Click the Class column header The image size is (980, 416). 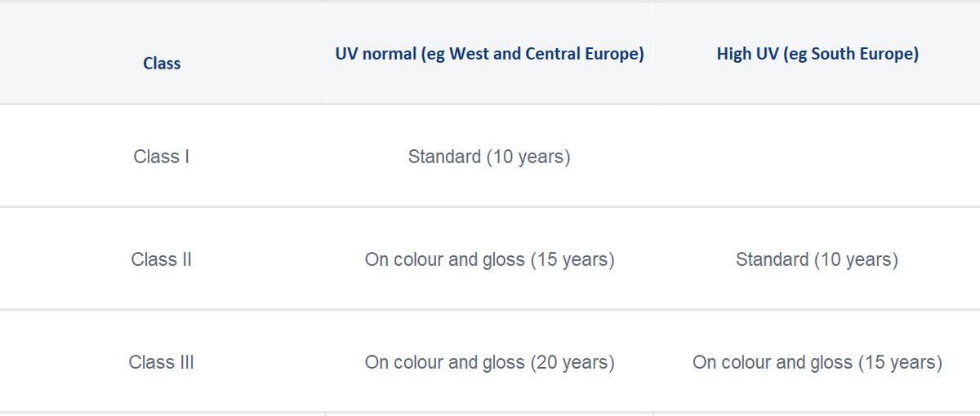point(162,64)
